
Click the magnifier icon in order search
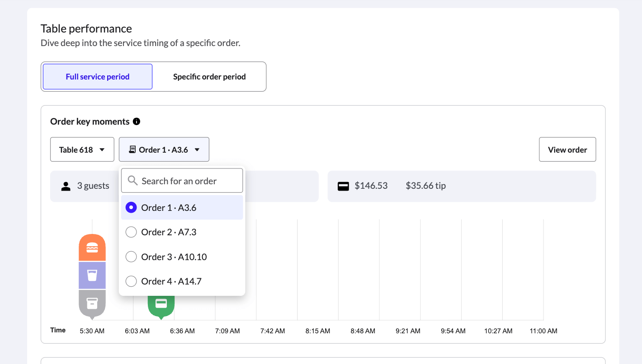[132, 181]
